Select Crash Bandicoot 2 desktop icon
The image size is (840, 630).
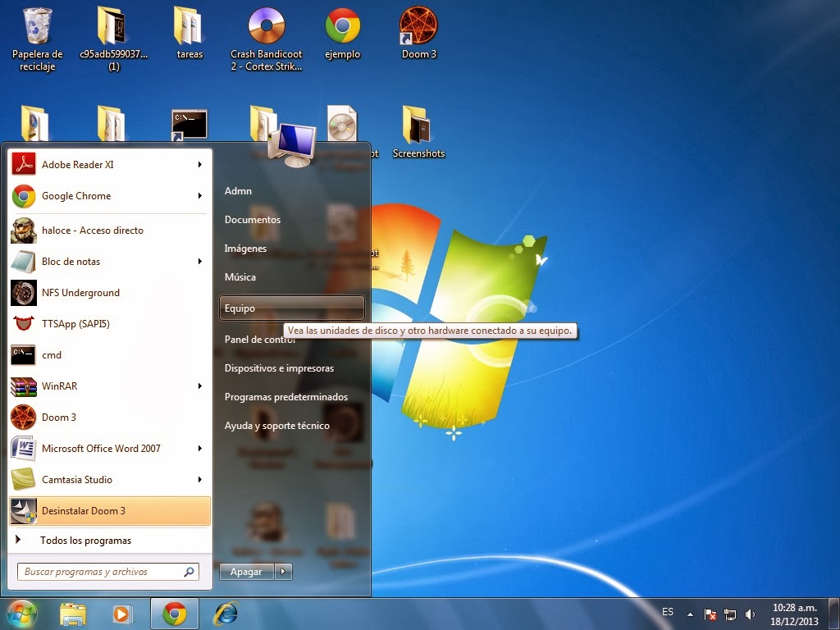pyautogui.click(x=267, y=39)
